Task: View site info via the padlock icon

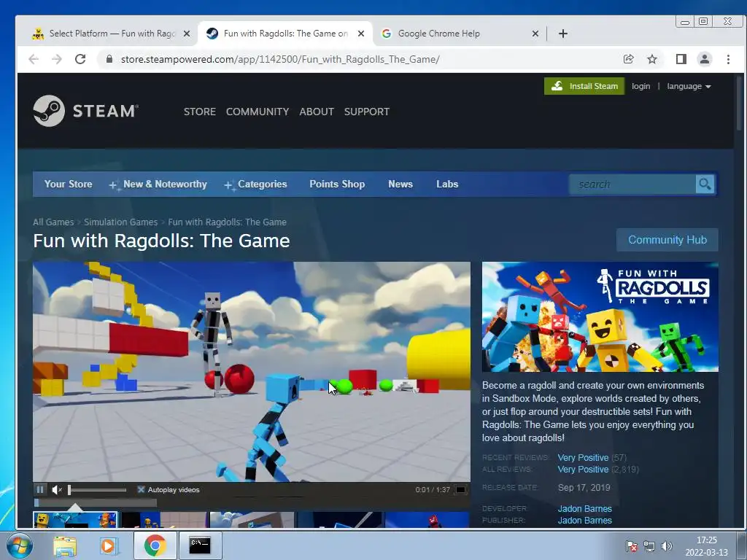Action: pos(109,59)
